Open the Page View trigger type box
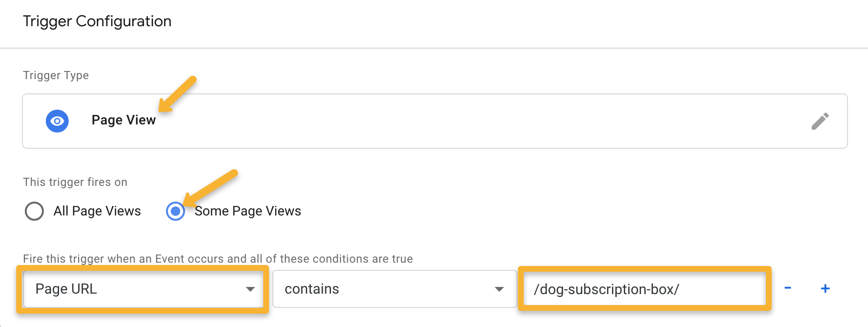Image resolution: width=868 pixels, height=327 pixels. point(429,121)
